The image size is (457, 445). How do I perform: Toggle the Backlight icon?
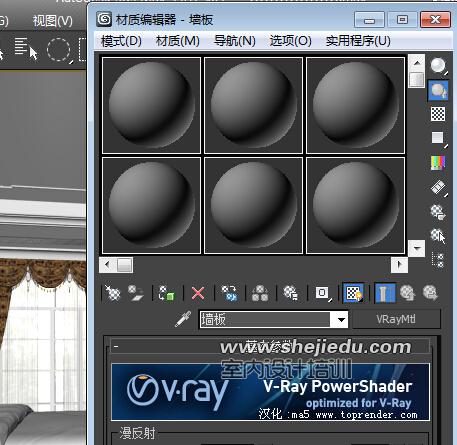tap(438, 90)
